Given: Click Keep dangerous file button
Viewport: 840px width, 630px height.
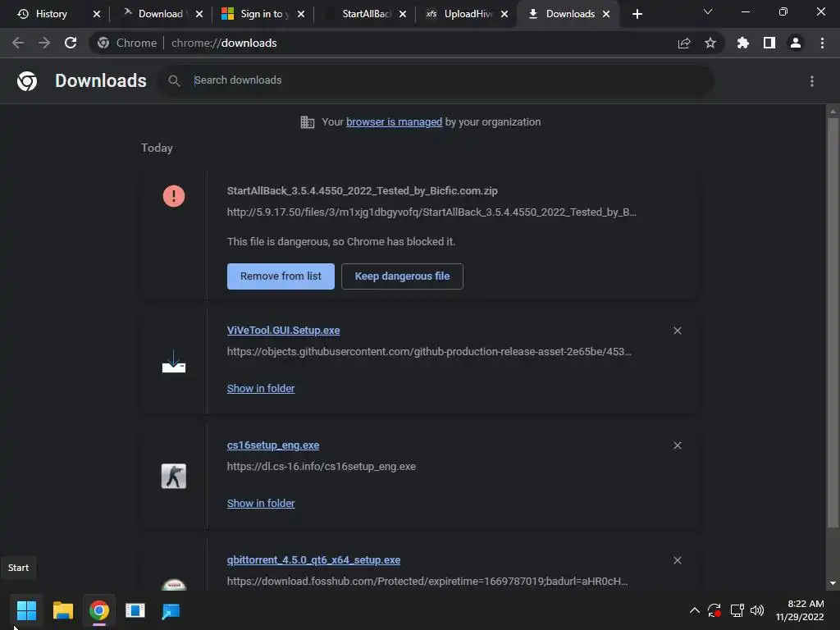Looking at the screenshot, I should click(x=402, y=276).
